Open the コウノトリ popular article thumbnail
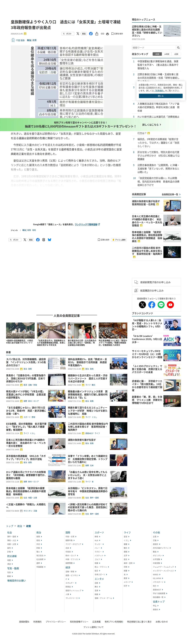Screen dimensions: 187x644 (20, 331)
